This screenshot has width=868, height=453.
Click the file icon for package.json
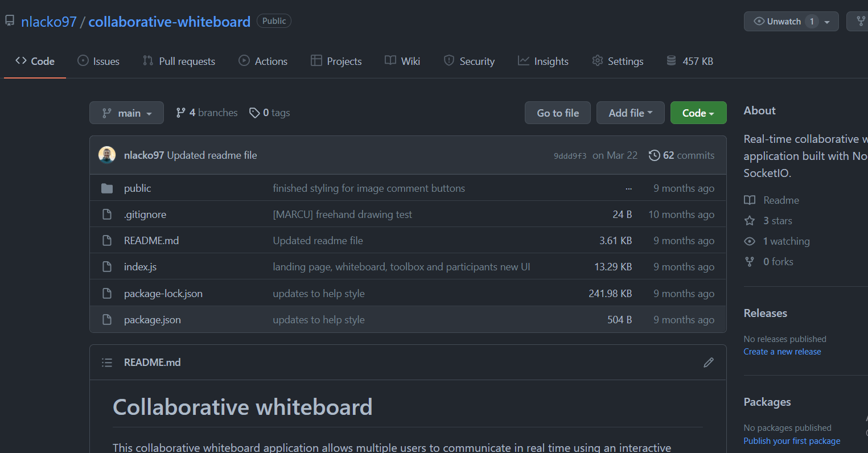107,320
